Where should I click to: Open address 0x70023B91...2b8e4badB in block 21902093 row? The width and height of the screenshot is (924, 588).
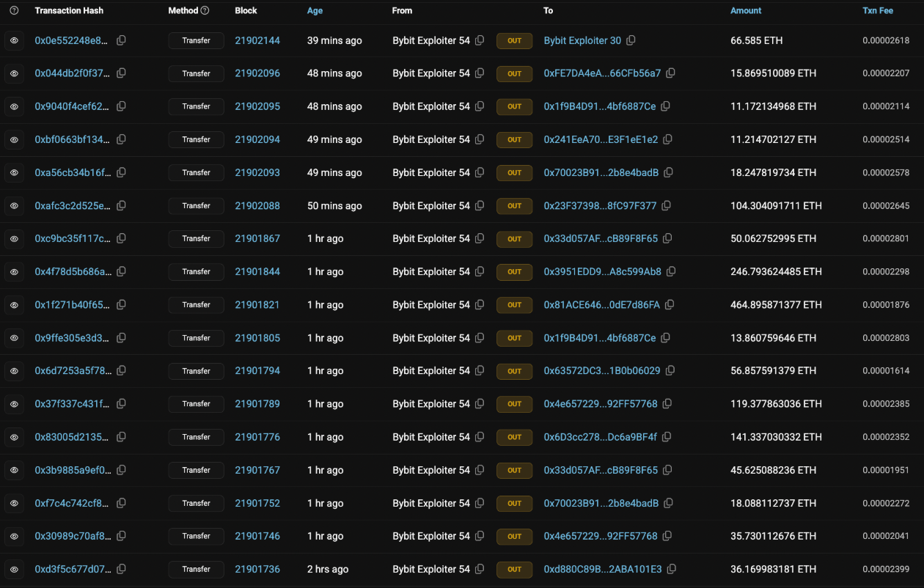(x=601, y=172)
